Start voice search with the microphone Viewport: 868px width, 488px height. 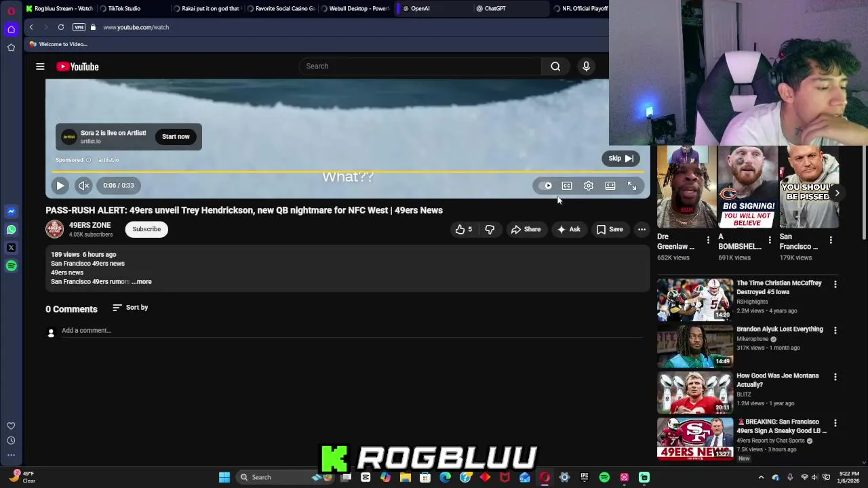coord(586,66)
